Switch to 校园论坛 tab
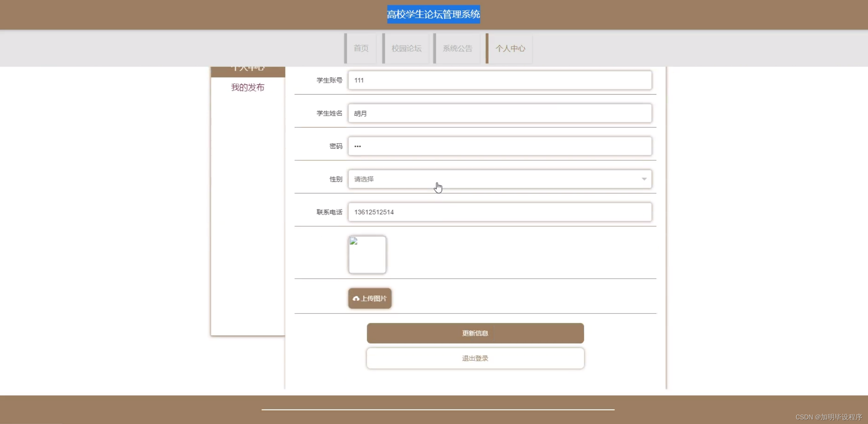The height and width of the screenshot is (424, 868). click(406, 48)
